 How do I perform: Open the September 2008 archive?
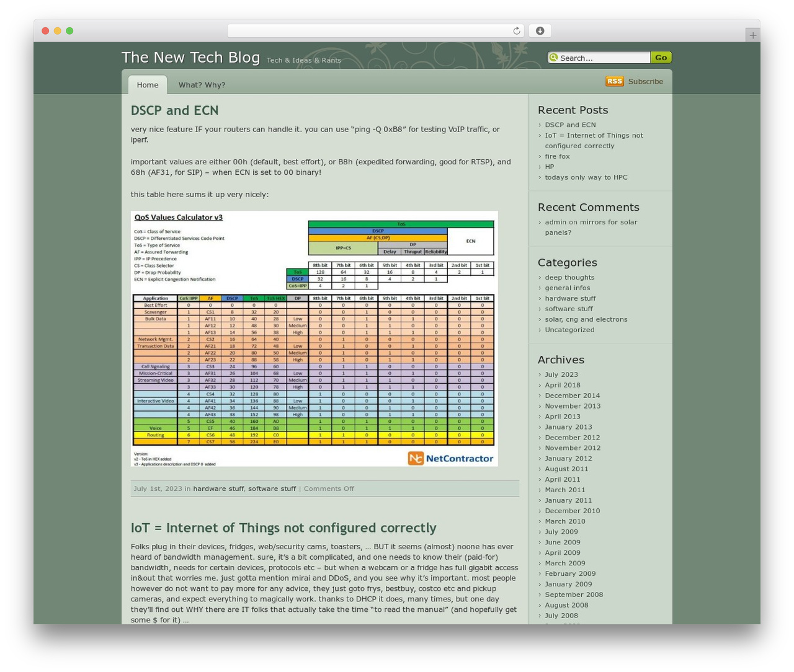(x=574, y=595)
